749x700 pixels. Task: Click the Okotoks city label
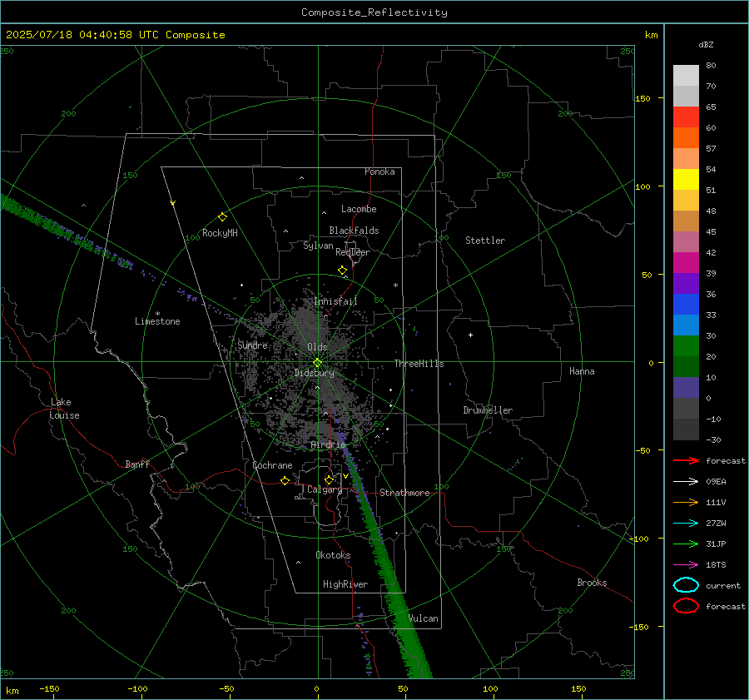click(x=333, y=555)
